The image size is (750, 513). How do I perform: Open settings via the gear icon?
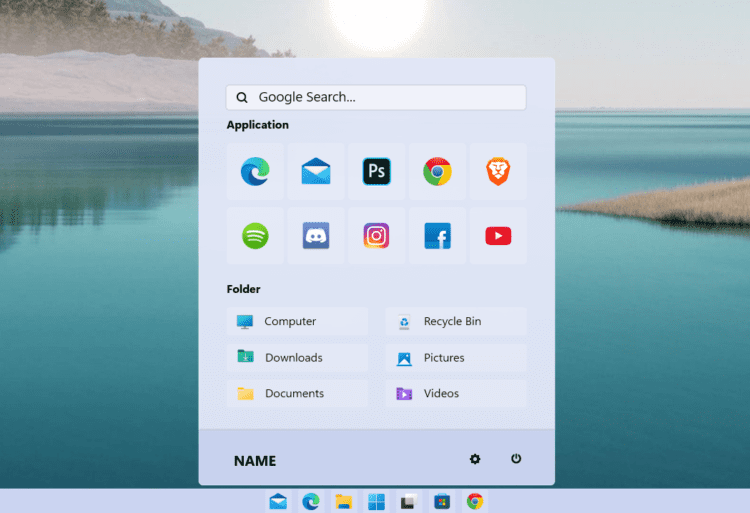pyautogui.click(x=474, y=459)
